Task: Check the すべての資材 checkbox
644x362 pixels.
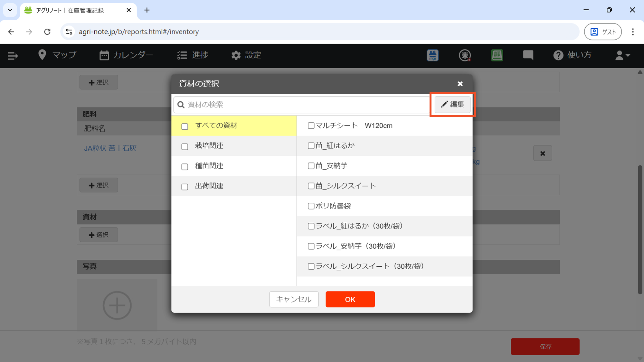Action: 185,126
